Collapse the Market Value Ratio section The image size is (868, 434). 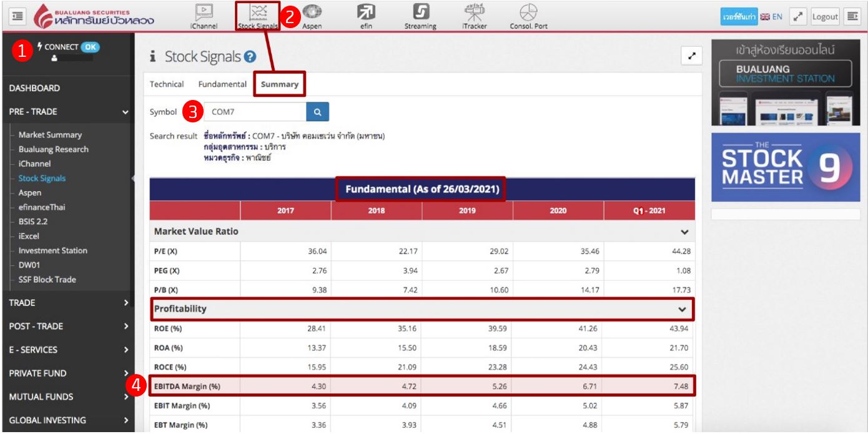[x=684, y=232]
